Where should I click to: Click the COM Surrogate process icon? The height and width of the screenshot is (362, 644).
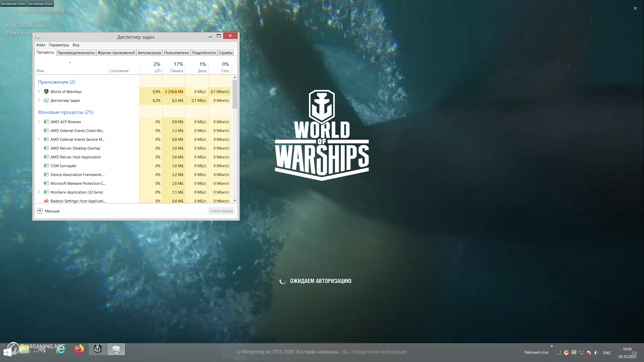tap(46, 166)
